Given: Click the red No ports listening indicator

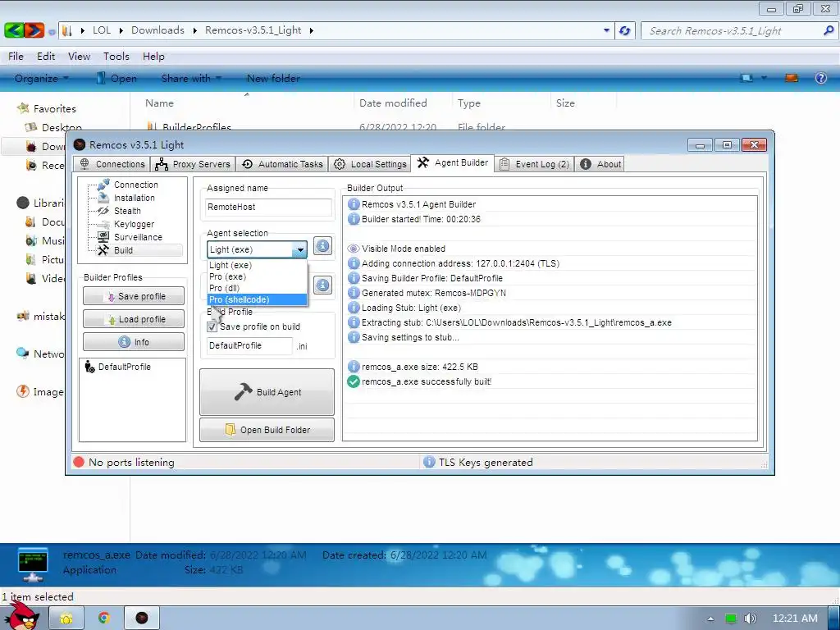Looking at the screenshot, I should (79, 462).
